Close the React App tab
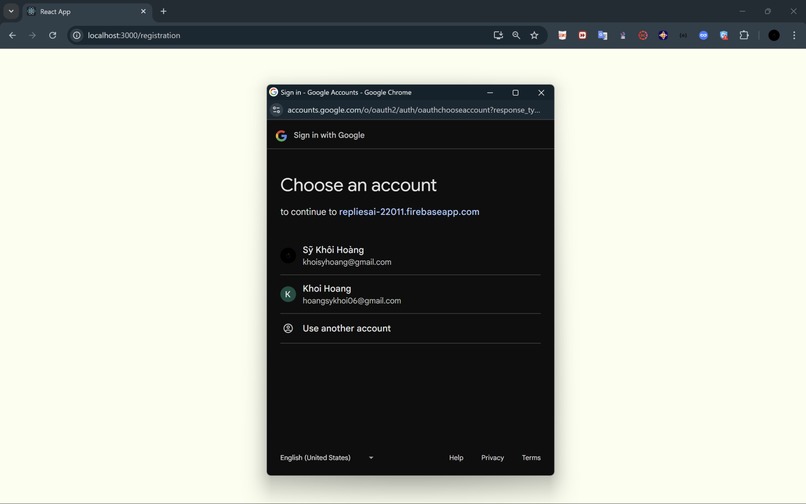 tap(143, 11)
